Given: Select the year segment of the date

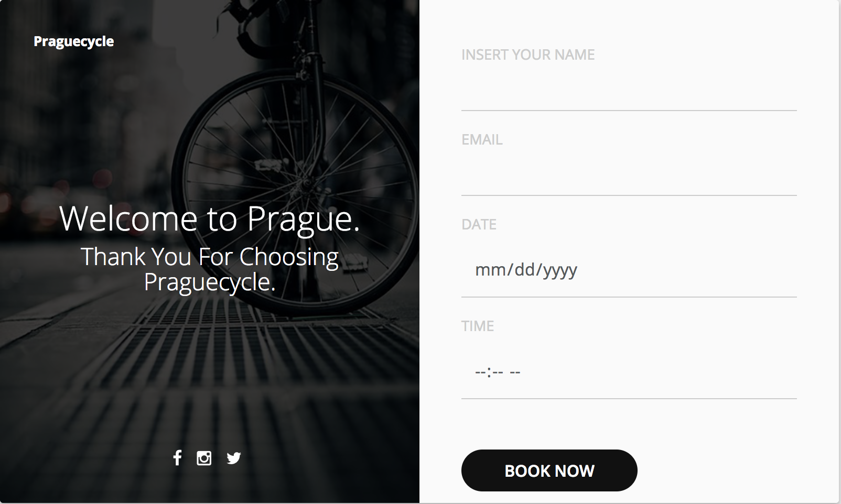Looking at the screenshot, I should [x=560, y=270].
